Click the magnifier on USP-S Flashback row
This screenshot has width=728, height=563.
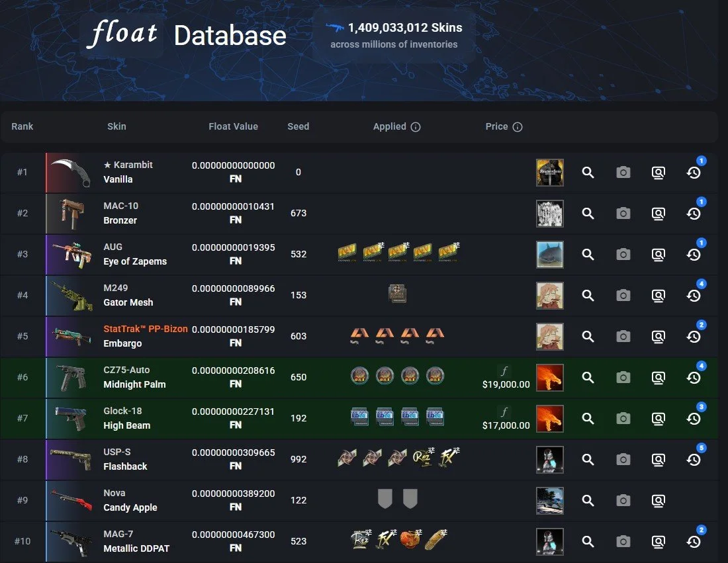point(588,460)
